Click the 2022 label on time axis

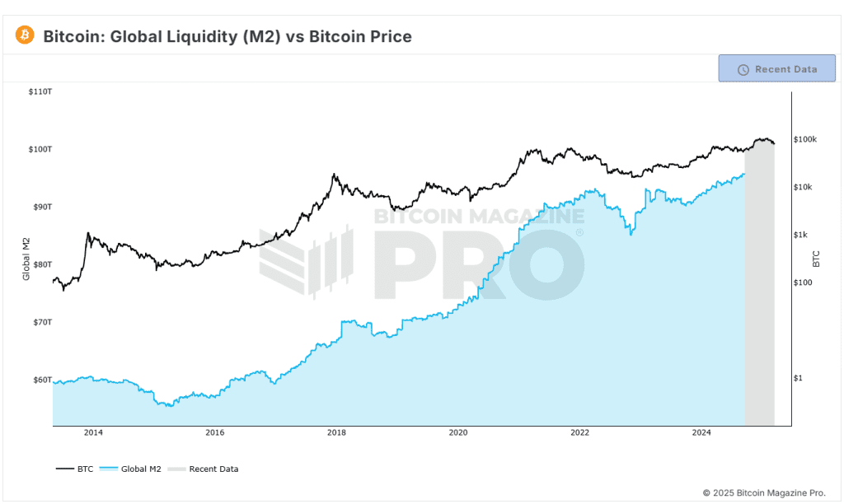(x=579, y=432)
